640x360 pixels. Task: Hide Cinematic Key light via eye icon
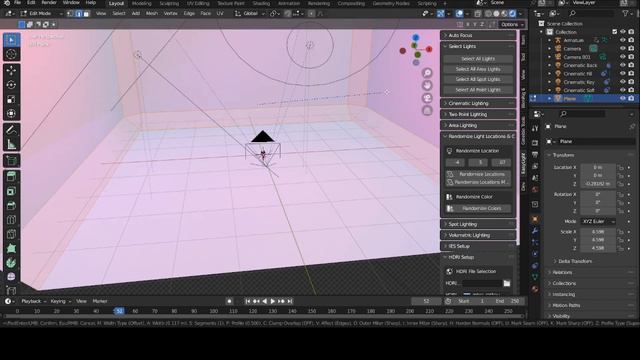click(x=622, y=82)
